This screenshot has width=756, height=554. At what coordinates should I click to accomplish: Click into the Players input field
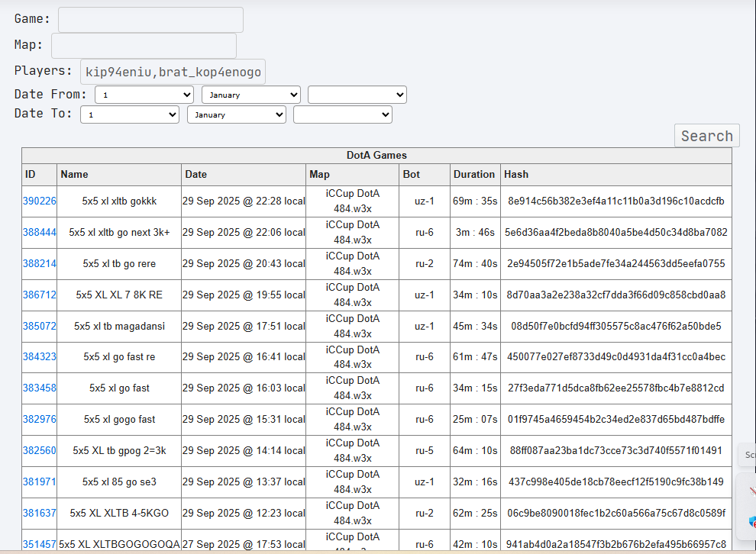(173, 72)
